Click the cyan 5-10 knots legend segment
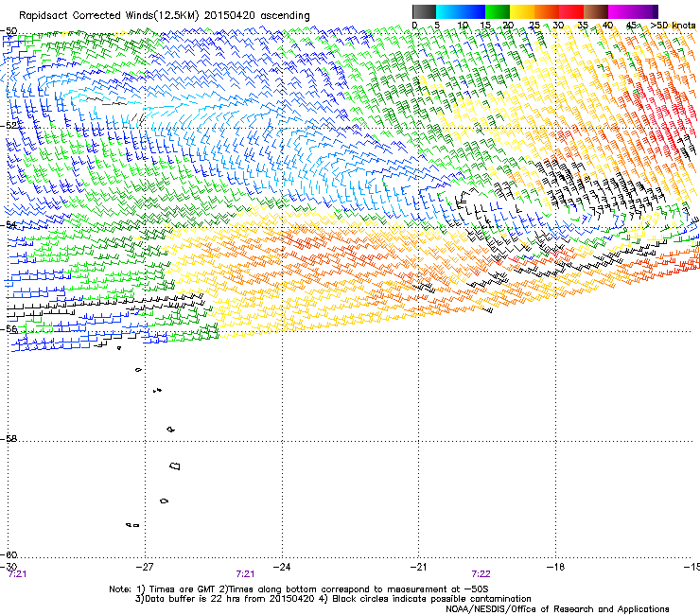 coord(448,11)
